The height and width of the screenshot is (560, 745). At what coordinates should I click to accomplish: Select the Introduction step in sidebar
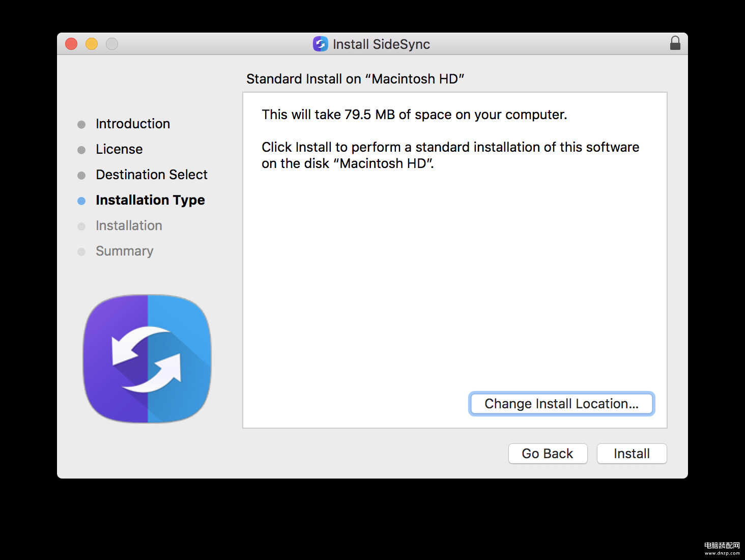point(133,124)
